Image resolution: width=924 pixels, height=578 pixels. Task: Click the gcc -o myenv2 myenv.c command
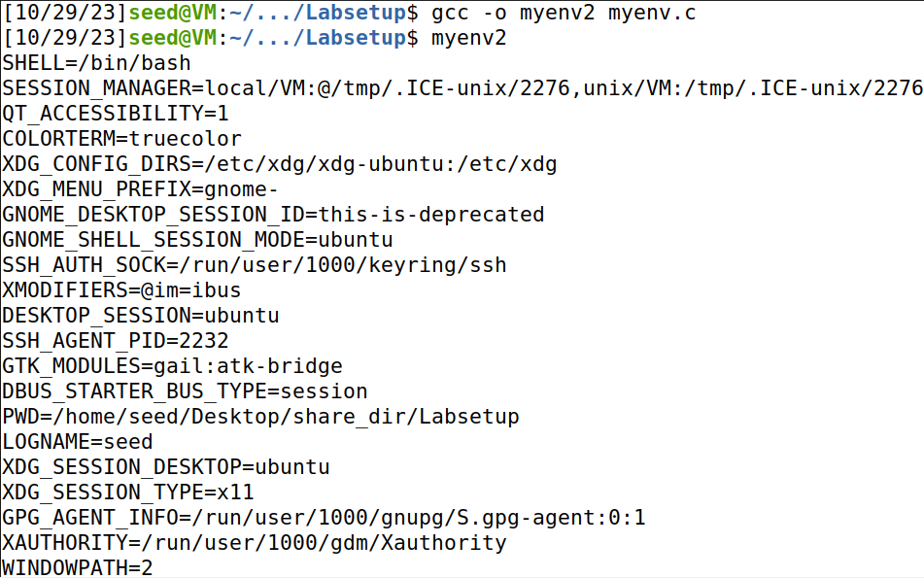click(x=564, y=14)
